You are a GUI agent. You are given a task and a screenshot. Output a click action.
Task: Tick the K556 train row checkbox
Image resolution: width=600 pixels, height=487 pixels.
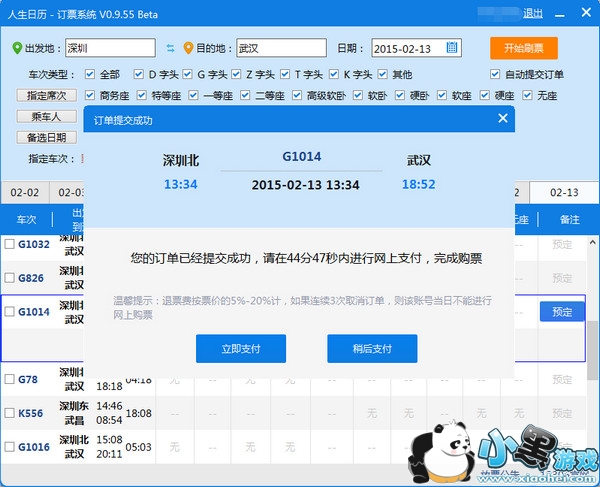point(10,413)
